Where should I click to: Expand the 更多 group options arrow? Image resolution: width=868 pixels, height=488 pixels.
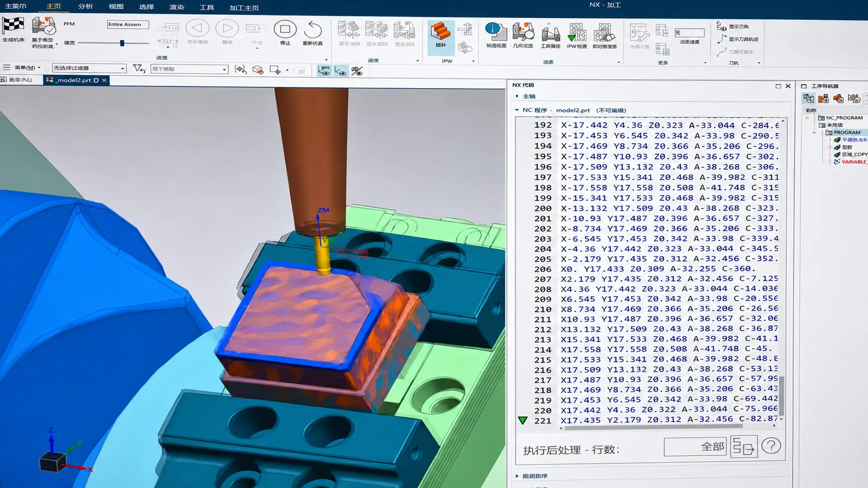705,63
